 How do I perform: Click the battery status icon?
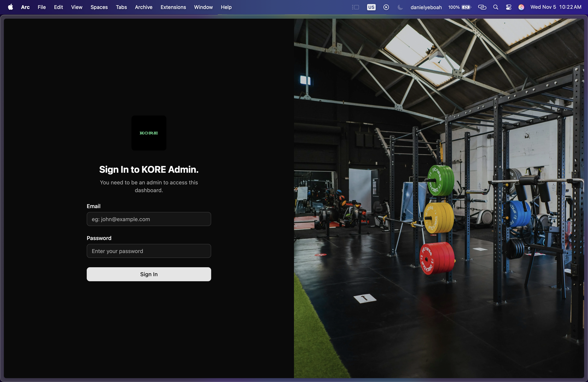click(x=466, y=7)
